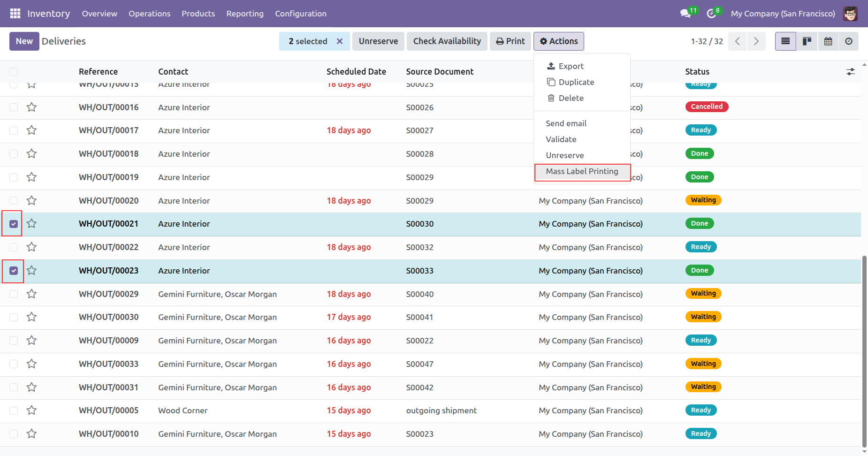Uncheck the WH/OUT/00023 row checkbox

(x=14, y=271)
